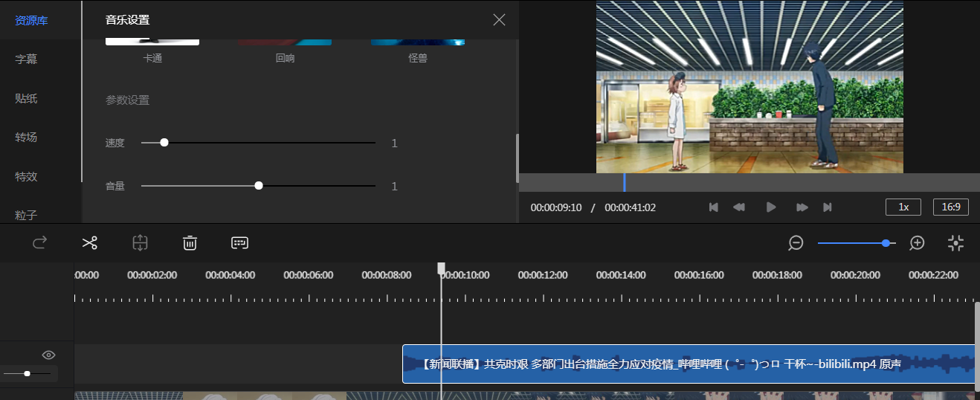Image resolution: width=980 pixels, height=400 pixels.
Task: Click the 00:00:12:00 mark on the ruler
Action: (x=542, y=275)
